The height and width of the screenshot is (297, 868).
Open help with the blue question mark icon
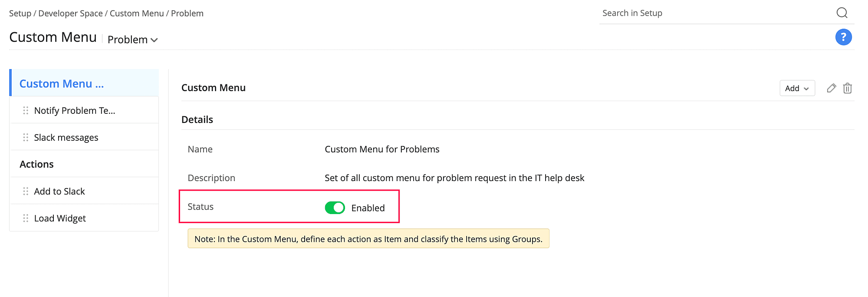843,37
